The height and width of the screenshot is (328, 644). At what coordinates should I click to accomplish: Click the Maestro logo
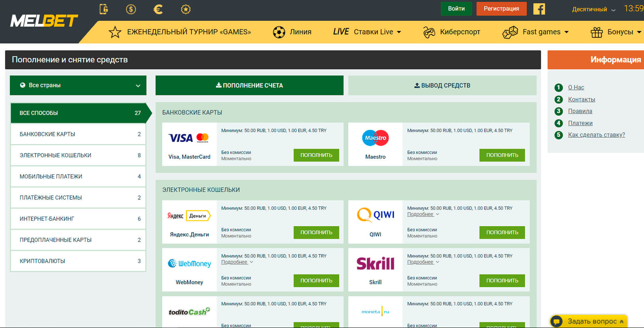[375, 138]
